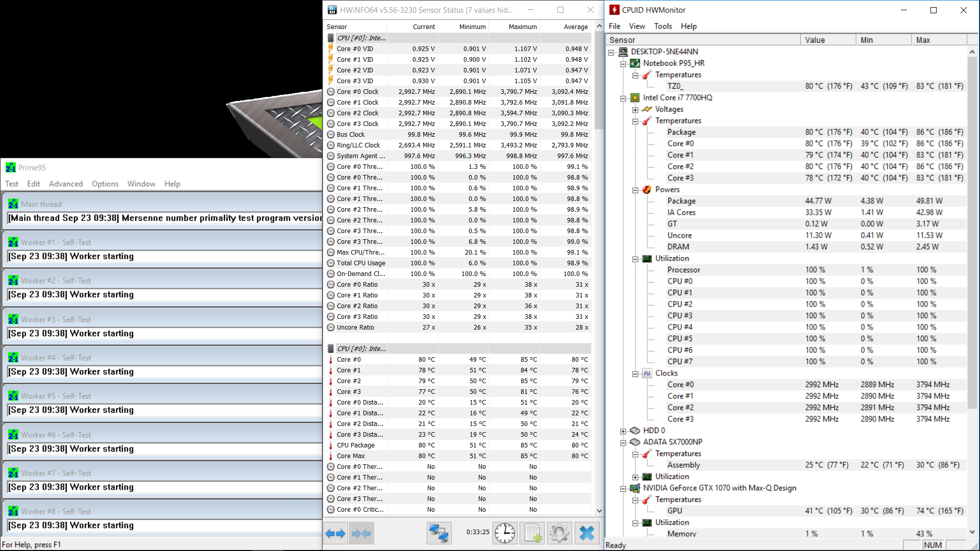The image size is (980, 551).
Task: Click HWMonitor vertical scrollbar down arrow
Action: coord(972,532)
